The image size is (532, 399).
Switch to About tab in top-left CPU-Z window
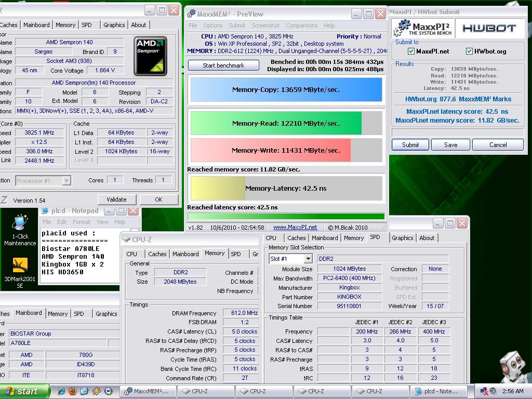[138, 25]
